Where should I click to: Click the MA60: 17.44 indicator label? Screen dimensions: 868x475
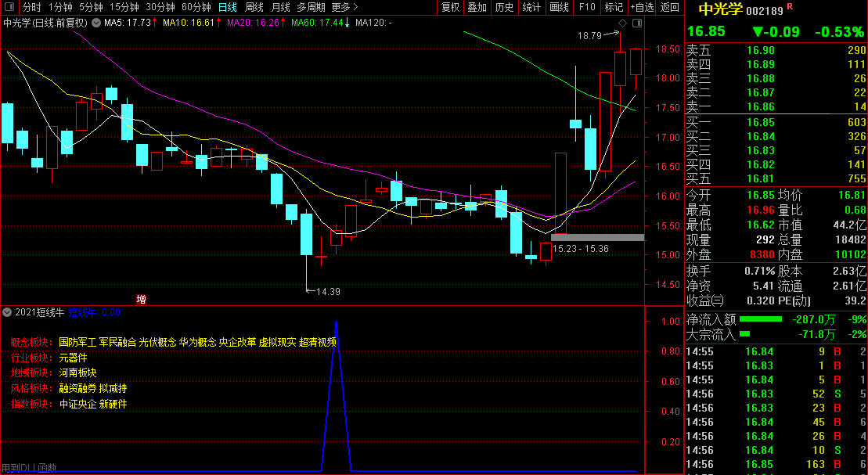pyautogui.click(x=317, y=23)
